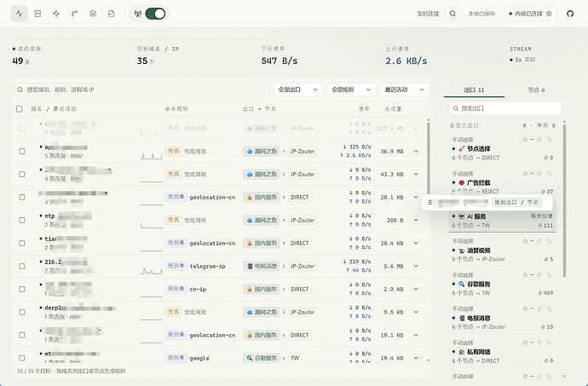
Task: Open the 全部规则 filter dropdown
Action: coord(351,89)
